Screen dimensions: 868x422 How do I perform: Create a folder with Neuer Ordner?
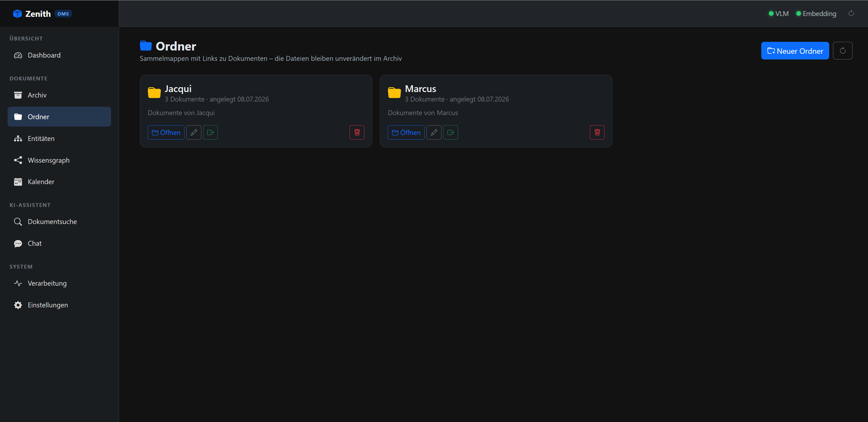795,51
